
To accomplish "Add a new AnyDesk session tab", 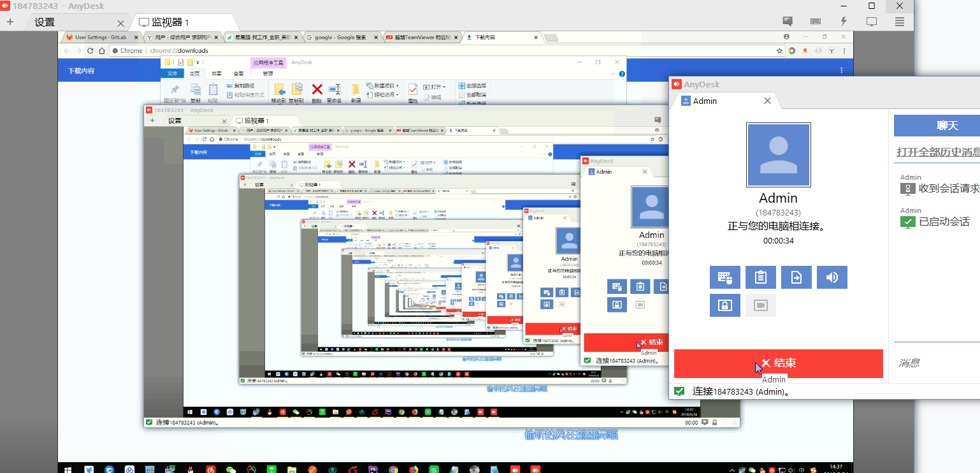I will pyautogui.click(x=10, y=22).
